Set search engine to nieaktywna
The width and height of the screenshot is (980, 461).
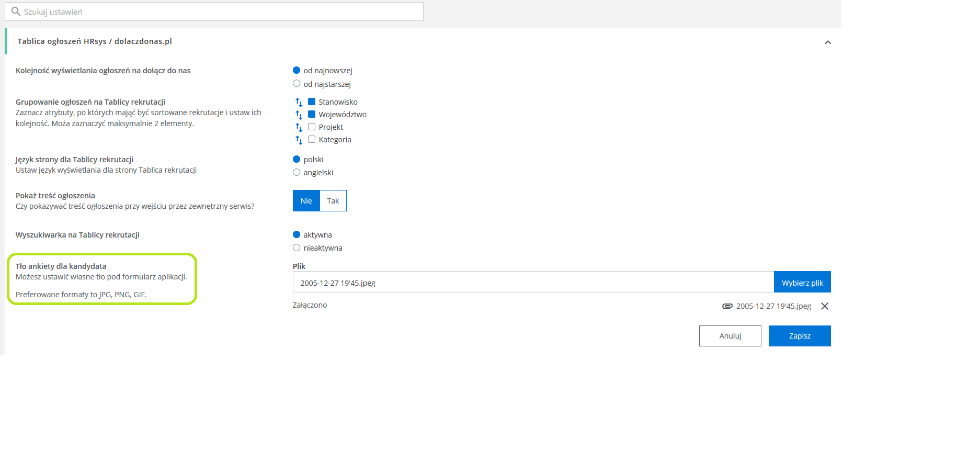(x=297, y=248)
